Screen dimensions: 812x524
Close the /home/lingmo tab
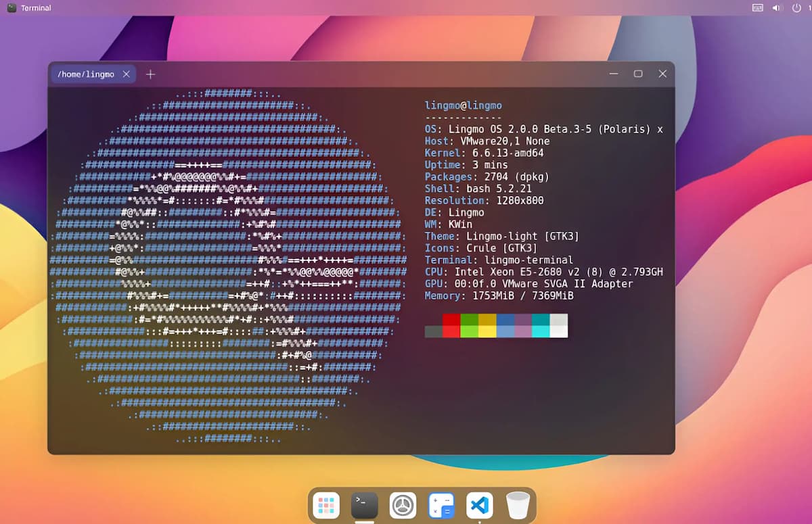click(127, 74)
